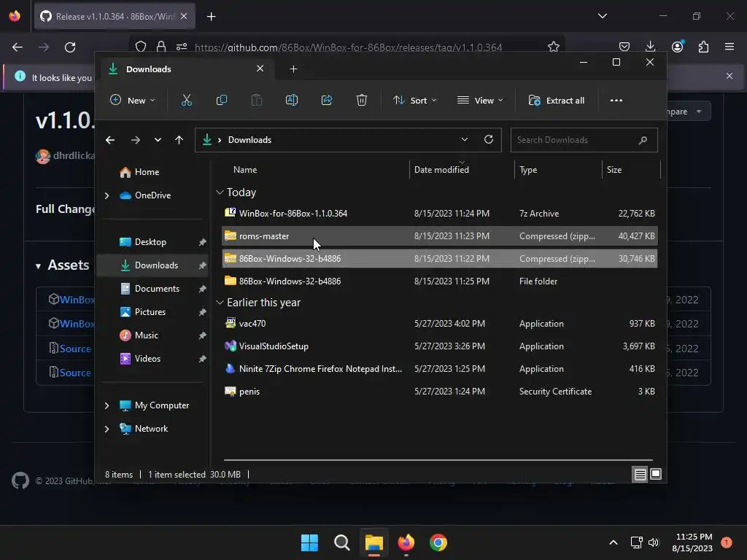Expand the Network tree node
747x560 pixels.
coord(107,429)
